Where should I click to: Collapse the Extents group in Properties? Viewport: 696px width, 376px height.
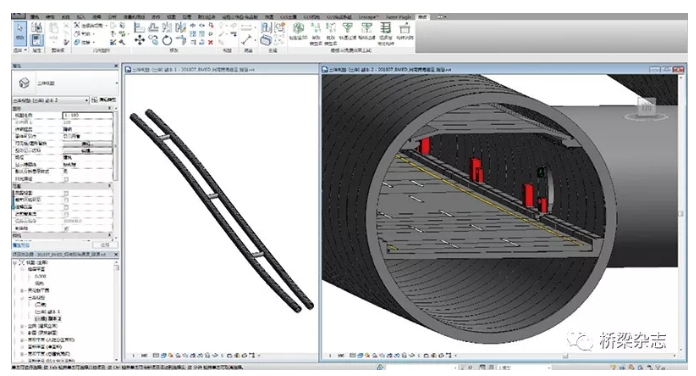pyautogui.click(x=110, y=186)
